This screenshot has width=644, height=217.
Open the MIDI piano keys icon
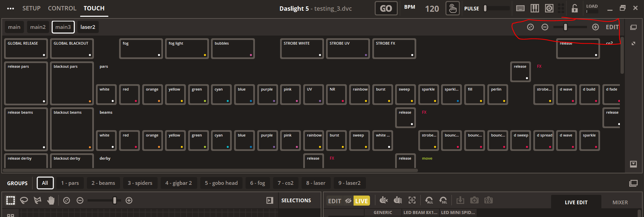click(535, 8)
